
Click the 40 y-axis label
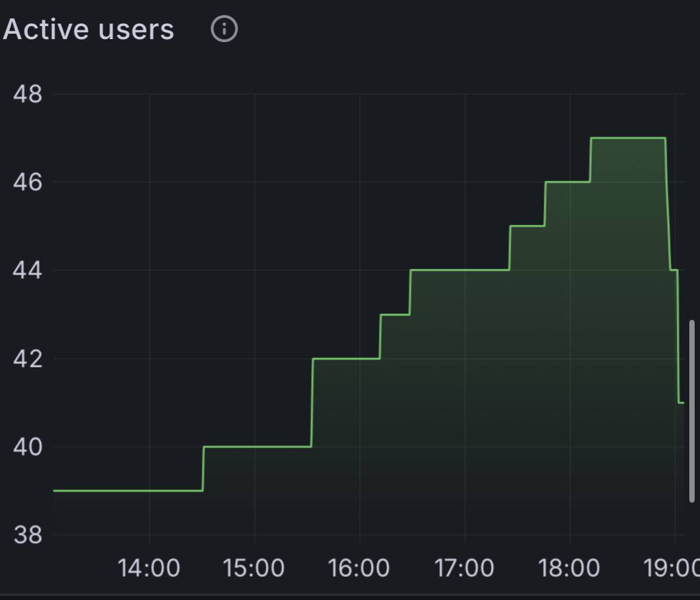[28, 446]
